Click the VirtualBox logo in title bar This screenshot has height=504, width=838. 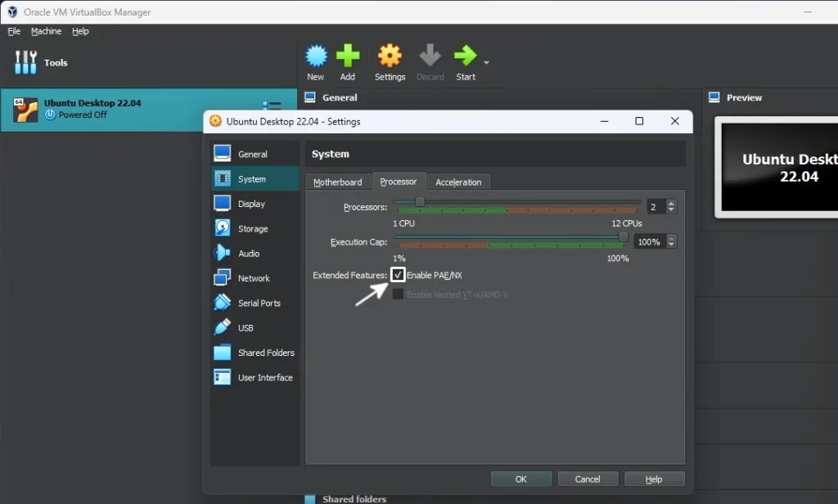coord(12,11)
